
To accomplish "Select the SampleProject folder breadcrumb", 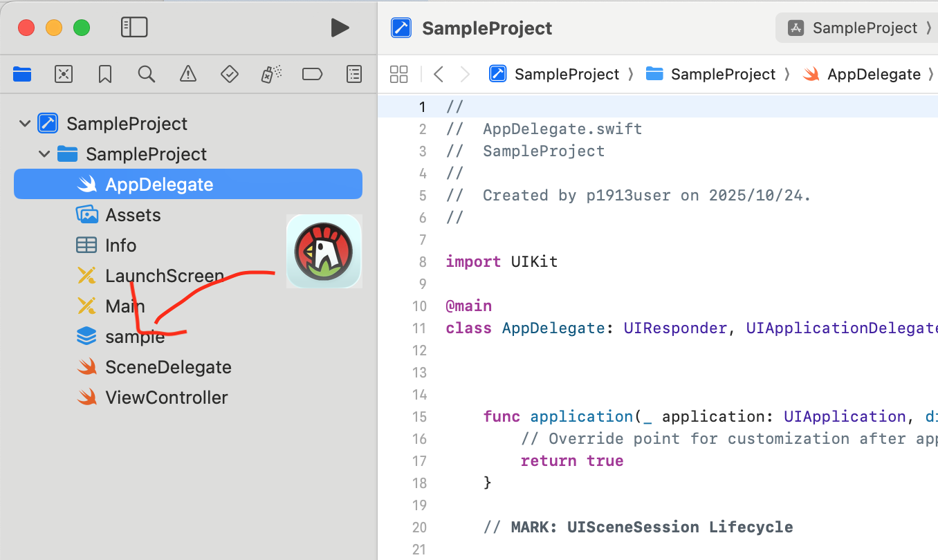I will coord(710,74).
